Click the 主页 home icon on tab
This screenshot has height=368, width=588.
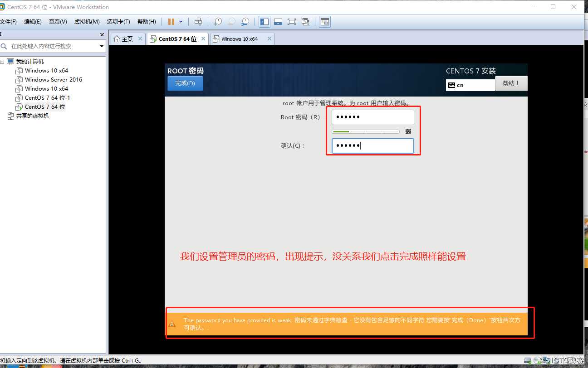(x=117, y=39)
